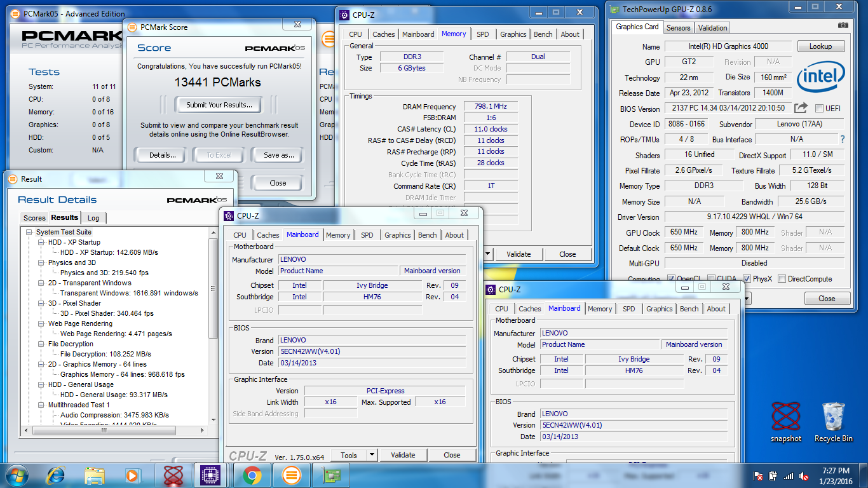Collapse the File Decryption node
868x488 pixels.
point(41,344)
